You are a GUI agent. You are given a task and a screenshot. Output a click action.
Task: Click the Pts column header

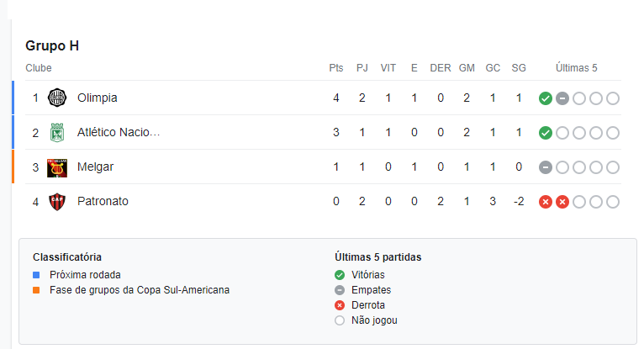point(336,68)
